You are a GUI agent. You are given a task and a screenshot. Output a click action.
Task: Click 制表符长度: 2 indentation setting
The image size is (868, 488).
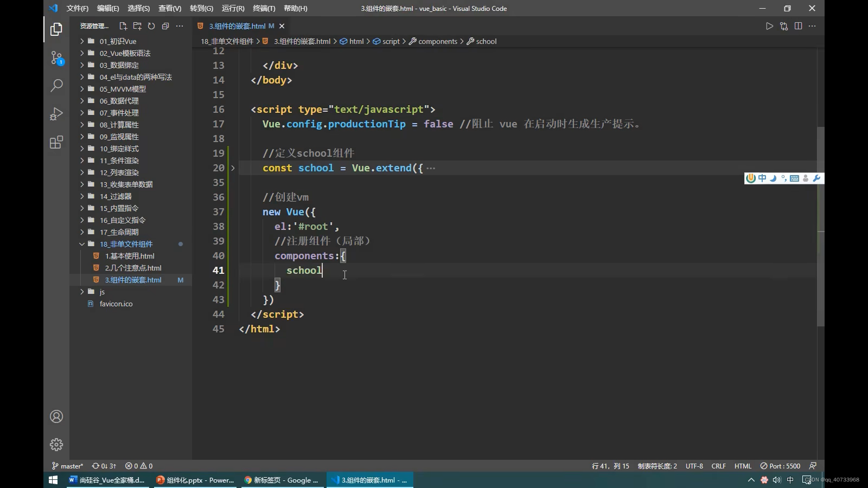tap(658, 466)
